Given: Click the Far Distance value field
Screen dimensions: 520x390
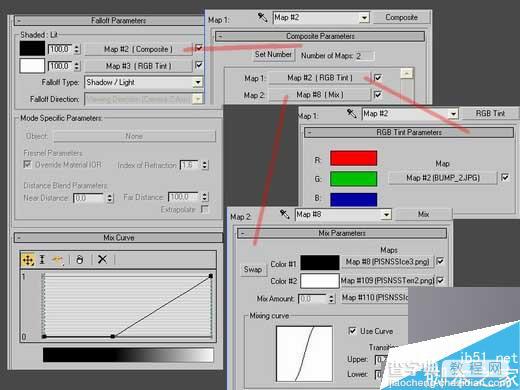Looking at the screenshot, I should point(184,197).
